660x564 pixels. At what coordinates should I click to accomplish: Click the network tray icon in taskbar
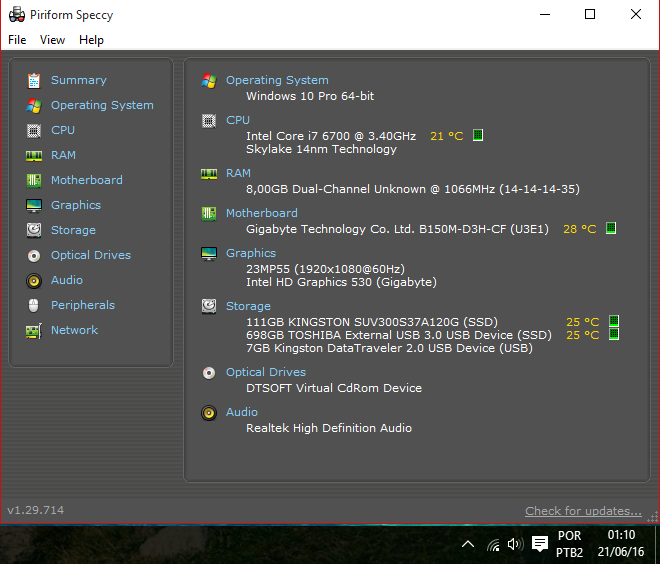[493, 545]
